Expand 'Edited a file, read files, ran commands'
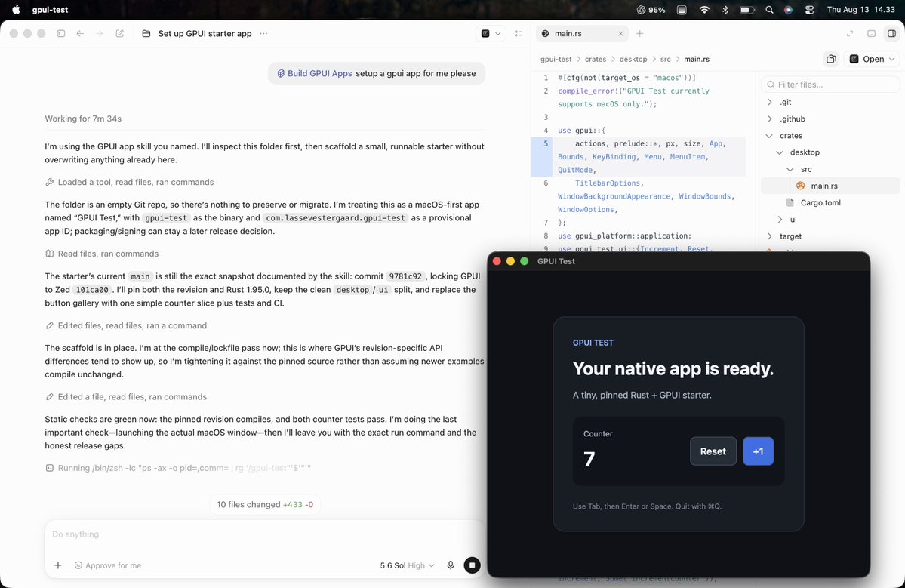The width and height of the screenshot is (905, 588). [x=126, y=396]
